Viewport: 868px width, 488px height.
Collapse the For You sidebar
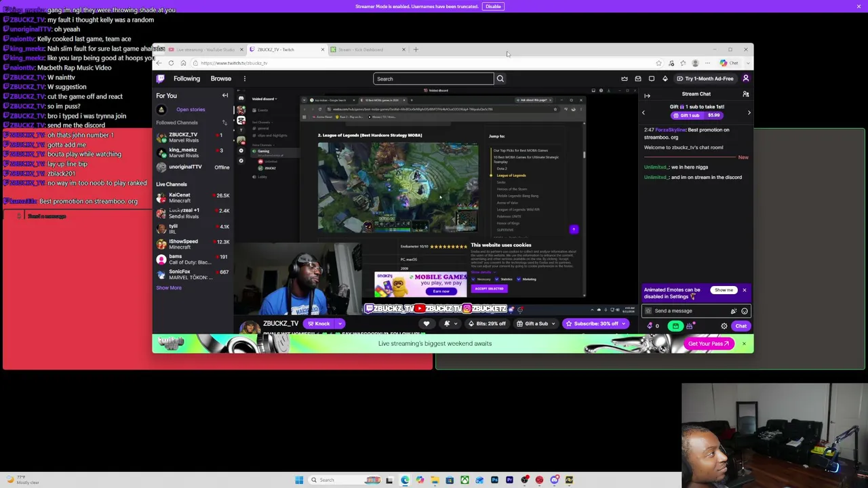(x=225, y=96)
